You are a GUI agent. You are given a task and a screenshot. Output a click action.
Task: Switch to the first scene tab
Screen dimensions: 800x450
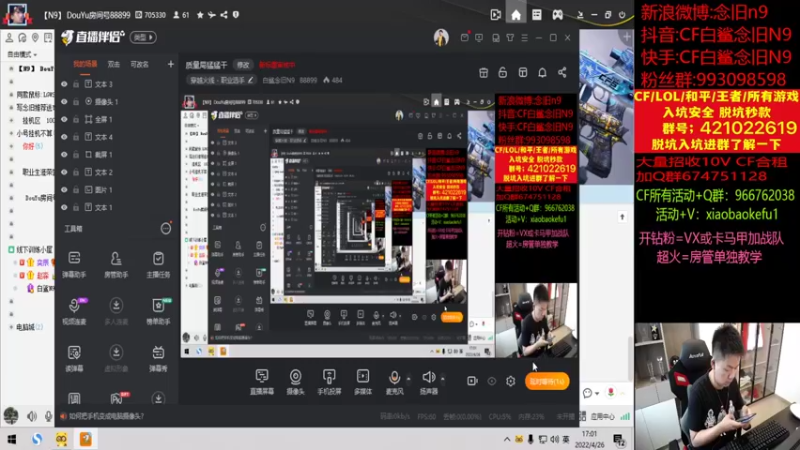85,64
